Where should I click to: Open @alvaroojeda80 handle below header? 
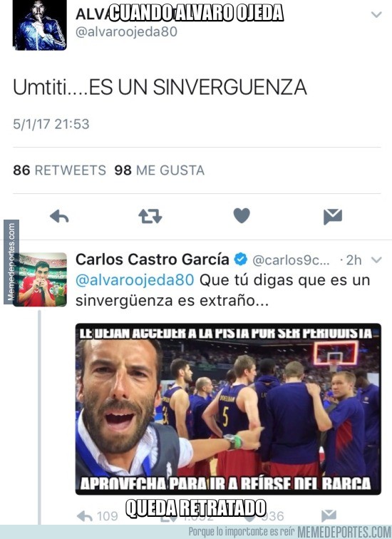pos(126,31)
